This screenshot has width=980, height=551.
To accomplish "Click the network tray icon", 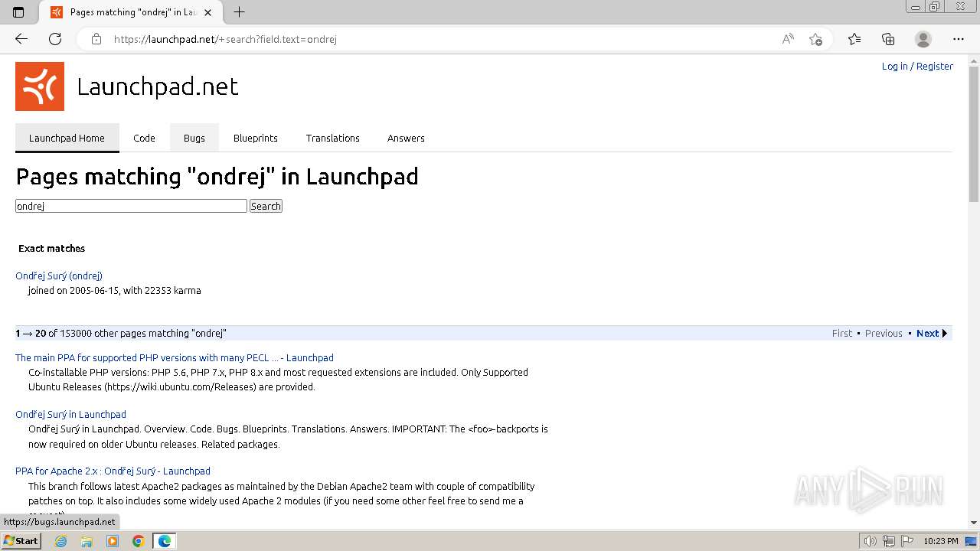I will 889,541.
